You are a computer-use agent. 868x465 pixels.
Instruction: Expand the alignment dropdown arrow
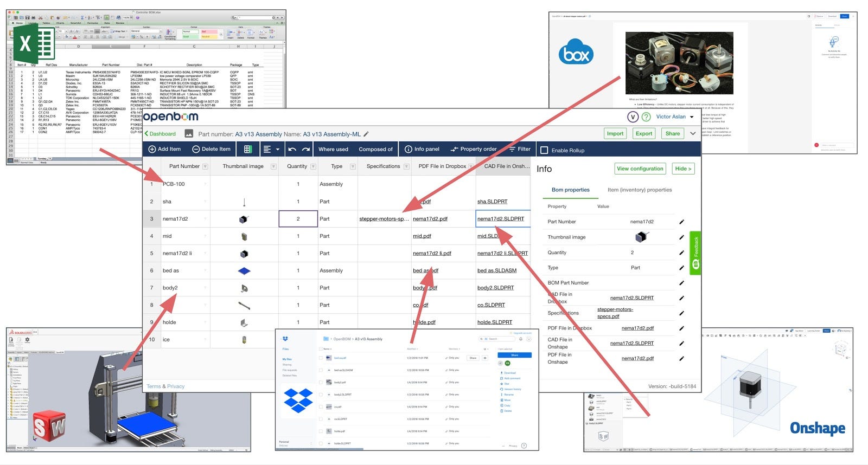click(278, 150)
